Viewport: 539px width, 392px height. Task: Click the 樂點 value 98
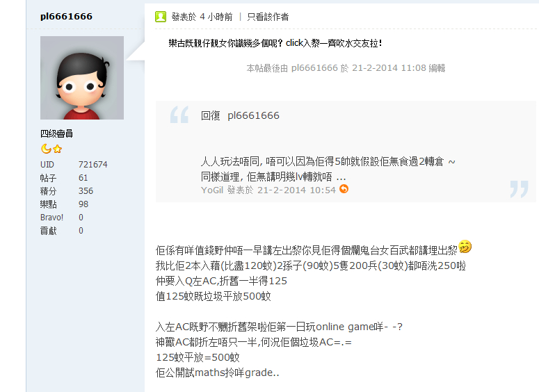tap(83, 204)
